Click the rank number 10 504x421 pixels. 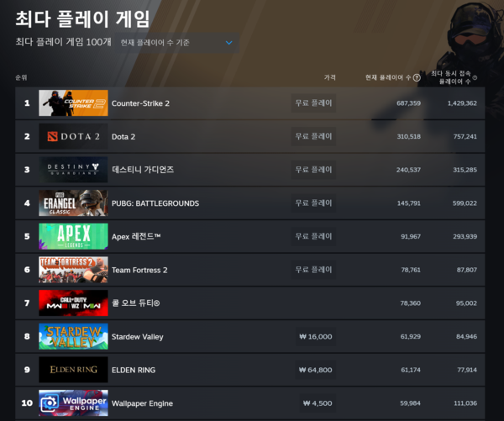point(27,403)
